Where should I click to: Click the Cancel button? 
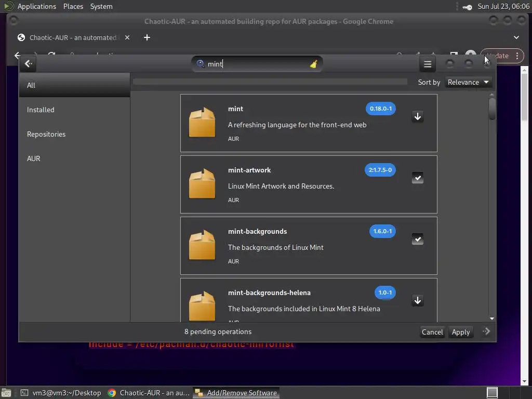(x=432, y=332)
